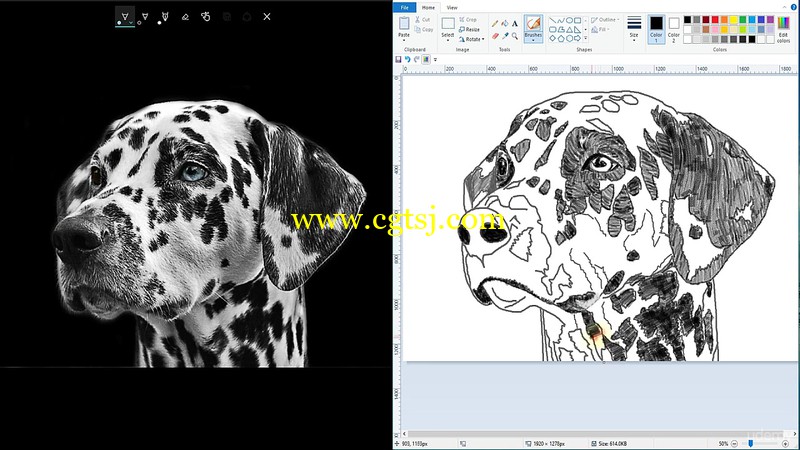Pick the green color swatch
This screenshot has width=800, height=450.
click(x=743, y=19)
